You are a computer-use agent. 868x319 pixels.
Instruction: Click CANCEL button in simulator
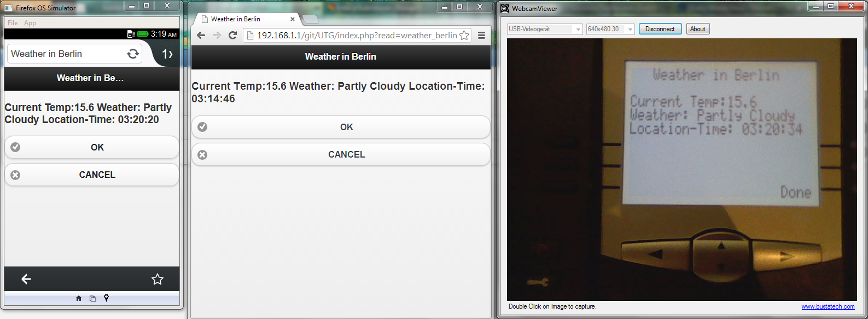pyautogui.click(x=92, y=175)
